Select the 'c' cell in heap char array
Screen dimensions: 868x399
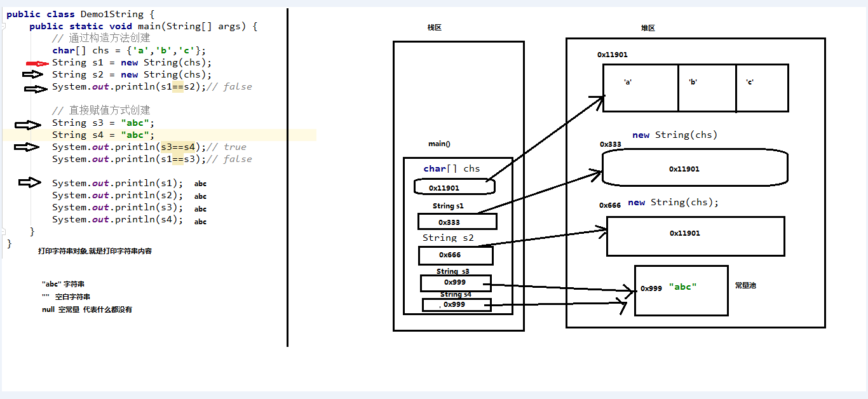(762, 88)
